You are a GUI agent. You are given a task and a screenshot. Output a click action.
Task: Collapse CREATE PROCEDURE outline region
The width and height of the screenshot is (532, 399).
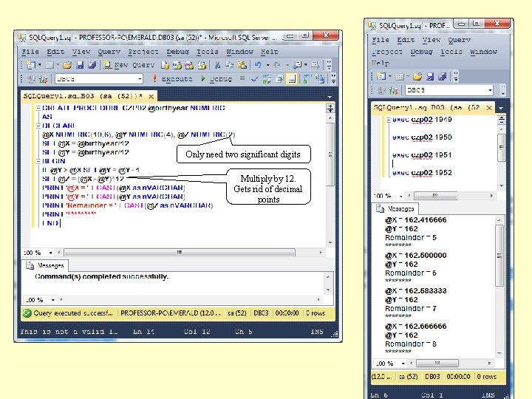coord(38,108)
